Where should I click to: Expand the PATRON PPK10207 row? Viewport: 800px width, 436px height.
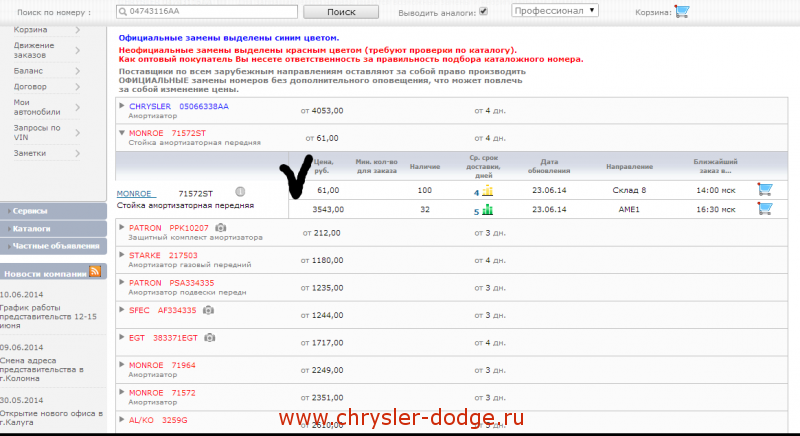pyautogui.click(x=121, y=227)
